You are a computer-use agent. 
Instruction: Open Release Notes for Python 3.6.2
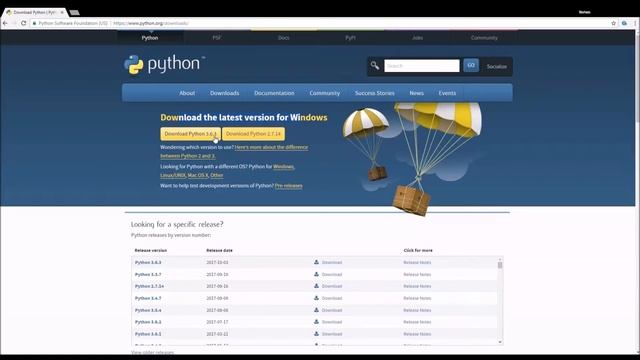pyautogui.click(x=417, y=322)
